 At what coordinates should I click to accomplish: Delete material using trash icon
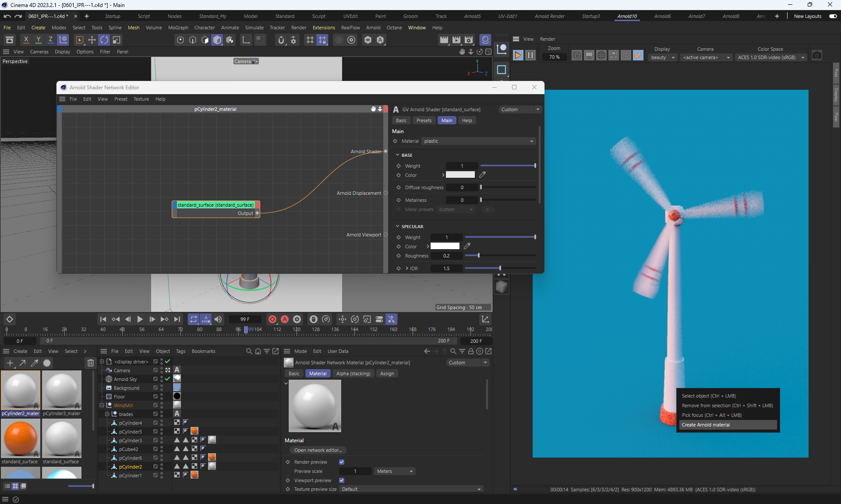coord(90,363)
